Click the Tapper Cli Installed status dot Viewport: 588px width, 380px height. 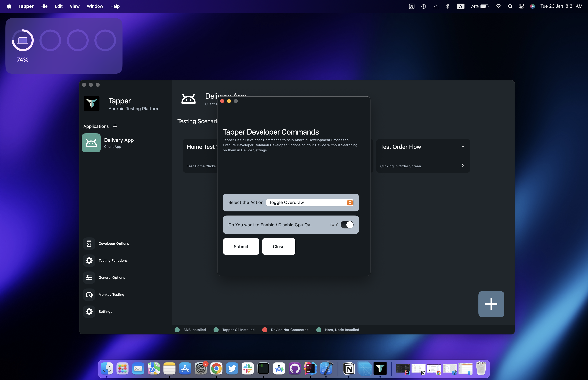[216, 330]
